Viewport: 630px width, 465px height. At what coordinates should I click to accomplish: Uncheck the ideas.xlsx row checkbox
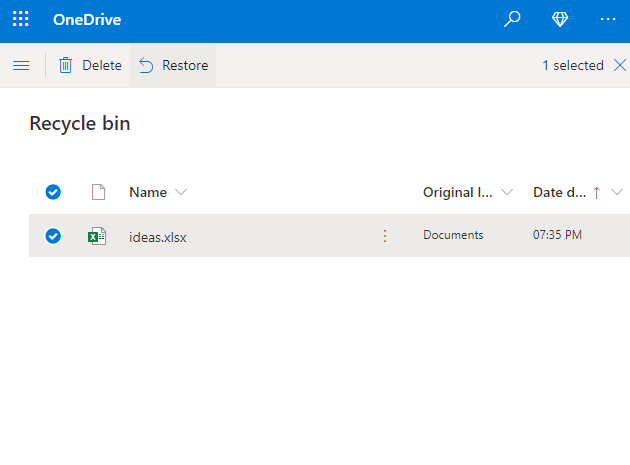[53, 236]
